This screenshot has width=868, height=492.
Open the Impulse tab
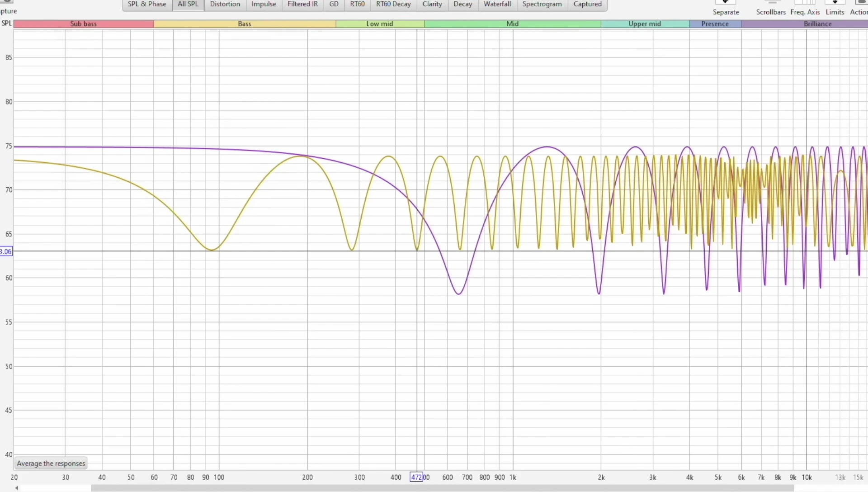click(x=264, y=5)
